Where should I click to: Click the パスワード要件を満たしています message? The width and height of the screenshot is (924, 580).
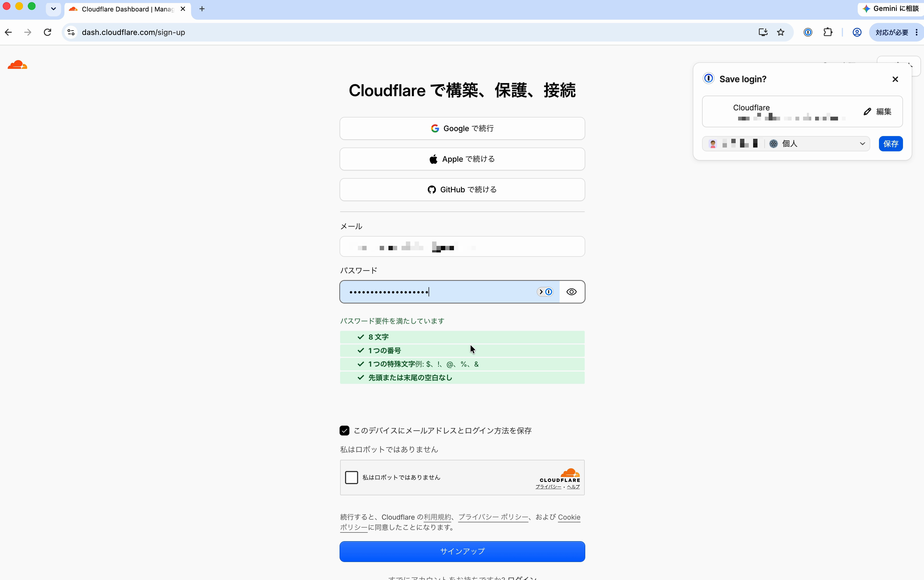coord(392,321)
